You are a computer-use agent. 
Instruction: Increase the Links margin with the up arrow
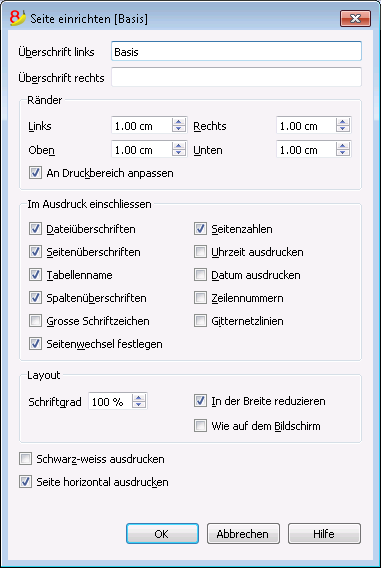click(x=179, y=122)
